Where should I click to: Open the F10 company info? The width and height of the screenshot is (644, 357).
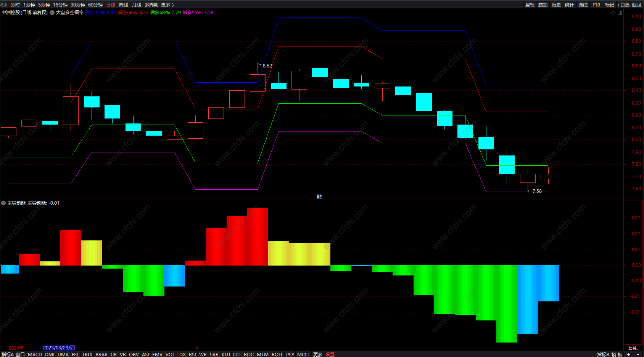click(x=596, y=5)
